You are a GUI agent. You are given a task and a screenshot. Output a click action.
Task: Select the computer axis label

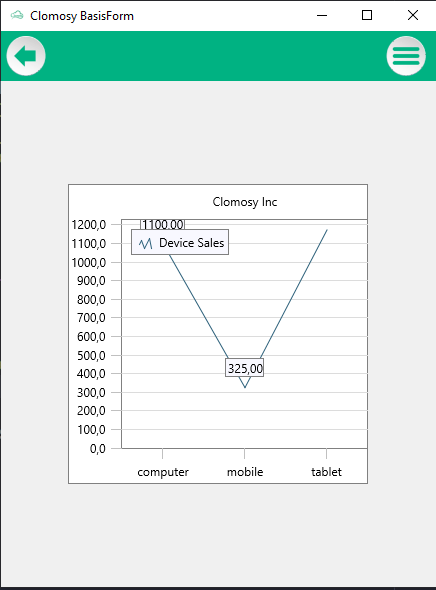pyautogui.click(x=163, y=472)
